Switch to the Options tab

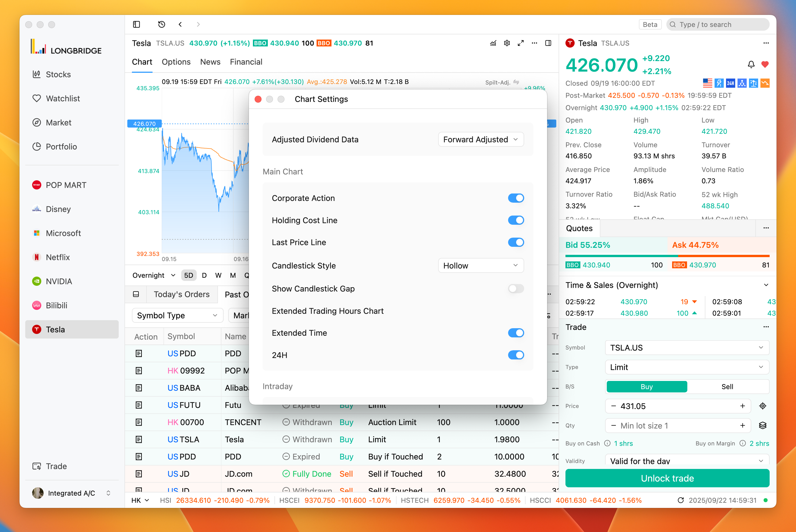(176, 62)
